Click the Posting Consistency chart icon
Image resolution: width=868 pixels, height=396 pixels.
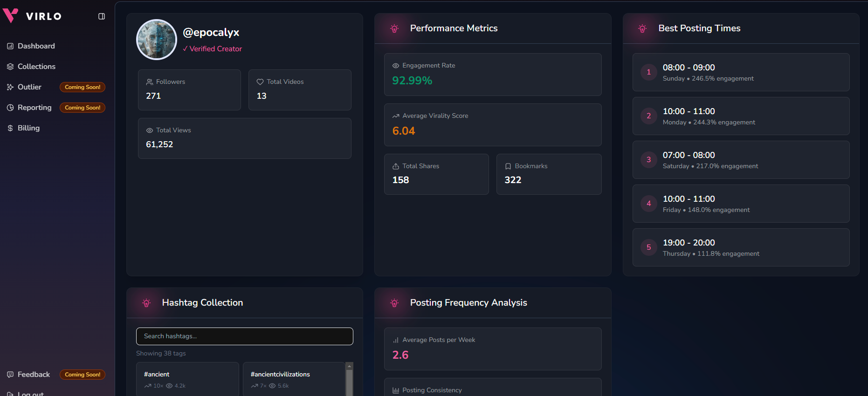[396, 390]
